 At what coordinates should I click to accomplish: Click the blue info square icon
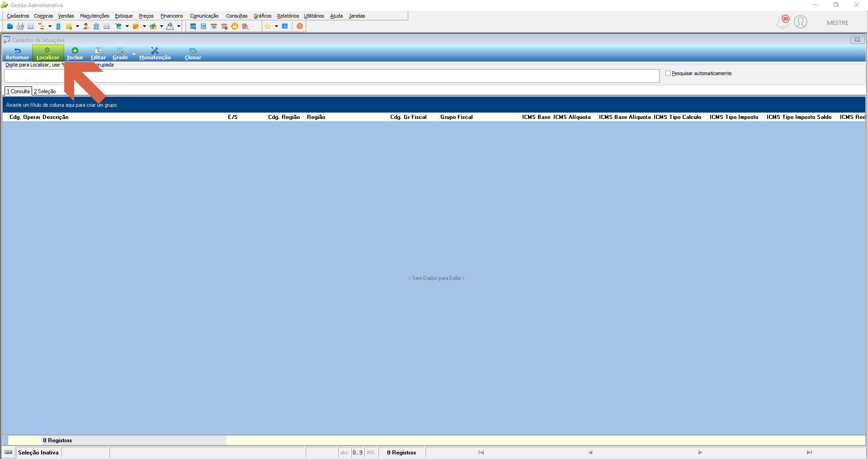pos(285,26)
